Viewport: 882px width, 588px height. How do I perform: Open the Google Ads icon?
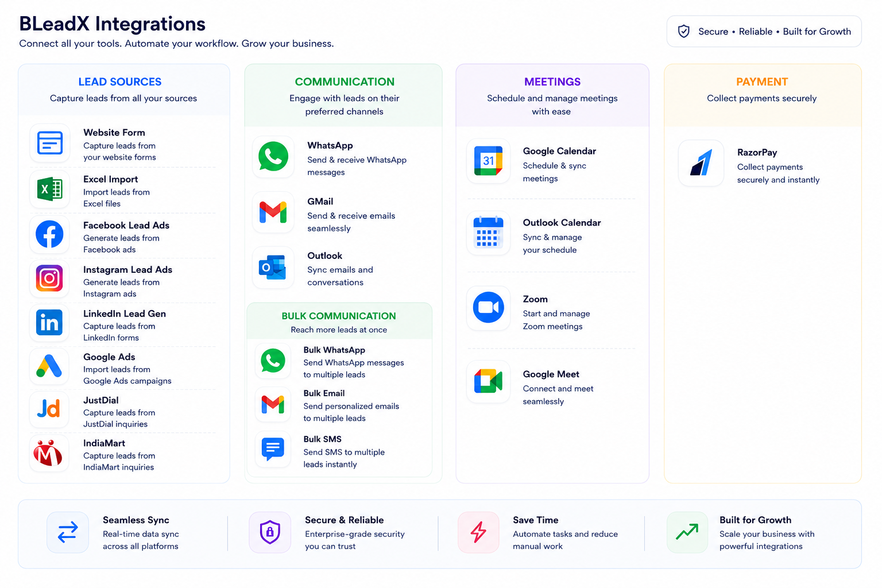coord(50,366)
